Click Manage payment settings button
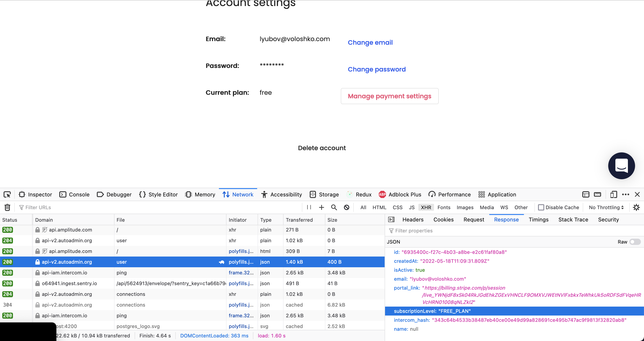This screenshot has width=644, height=341. [390, 96]
